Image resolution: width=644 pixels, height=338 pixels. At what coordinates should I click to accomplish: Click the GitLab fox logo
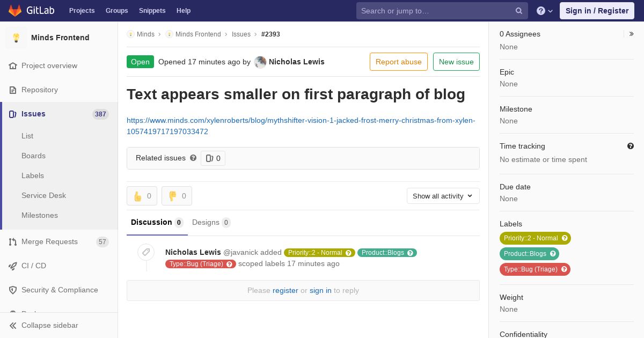point(15,11)
